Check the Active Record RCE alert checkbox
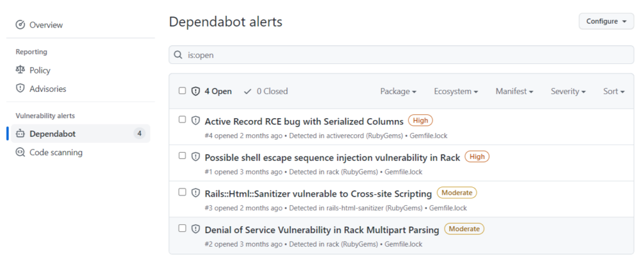The width and height of the screenshot is (644, 260). click(182, 119)
